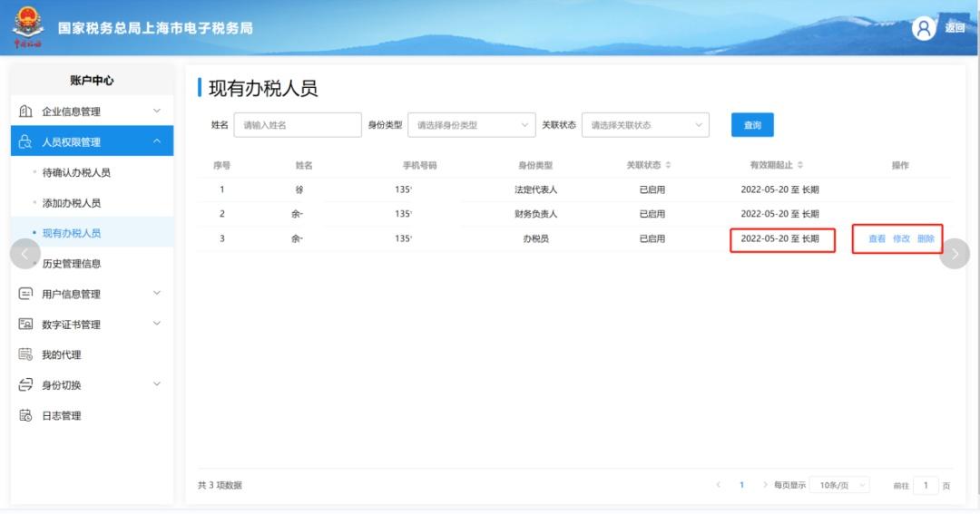Click 删除 link for row 3
This screenshot has width=980, height=514.
point(926,238)
